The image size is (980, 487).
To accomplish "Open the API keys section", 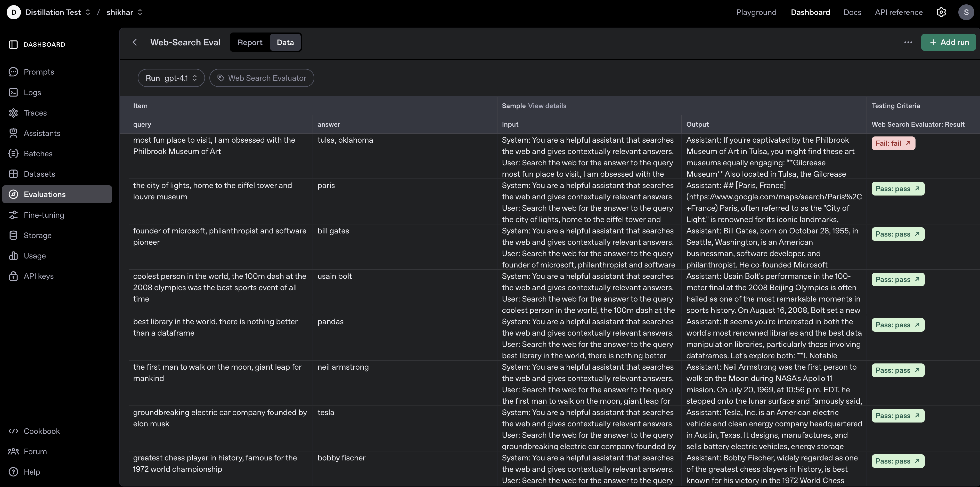I will click(39, 276).
